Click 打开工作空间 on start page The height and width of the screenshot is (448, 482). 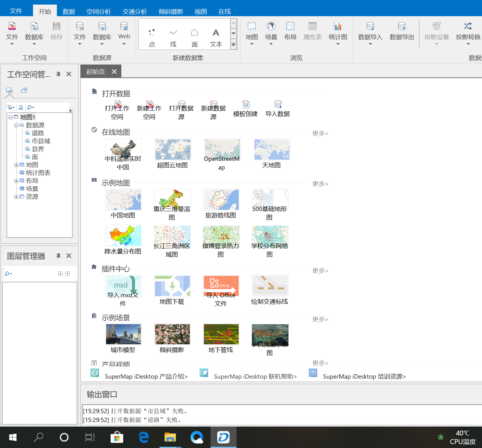[x=117, y=110]
